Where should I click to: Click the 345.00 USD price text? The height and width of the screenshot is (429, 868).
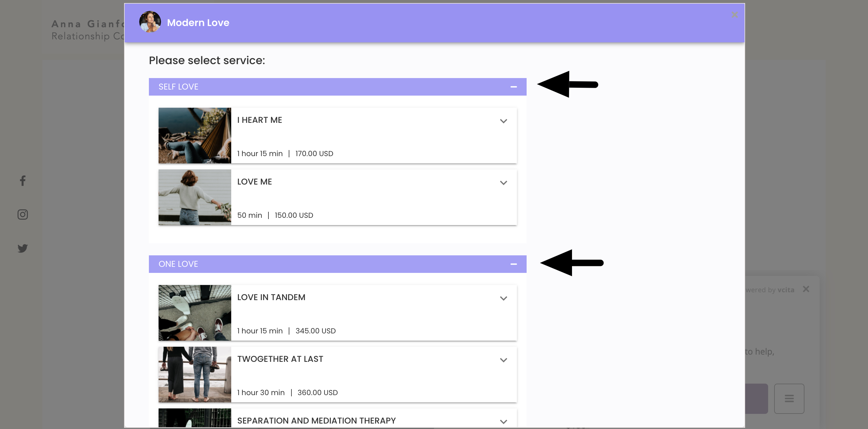[315, 330]
